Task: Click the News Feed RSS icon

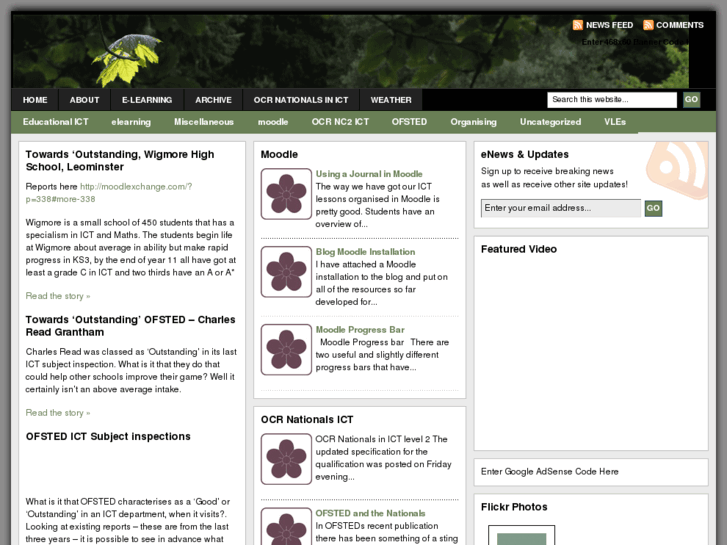Action: pos(578,25)
